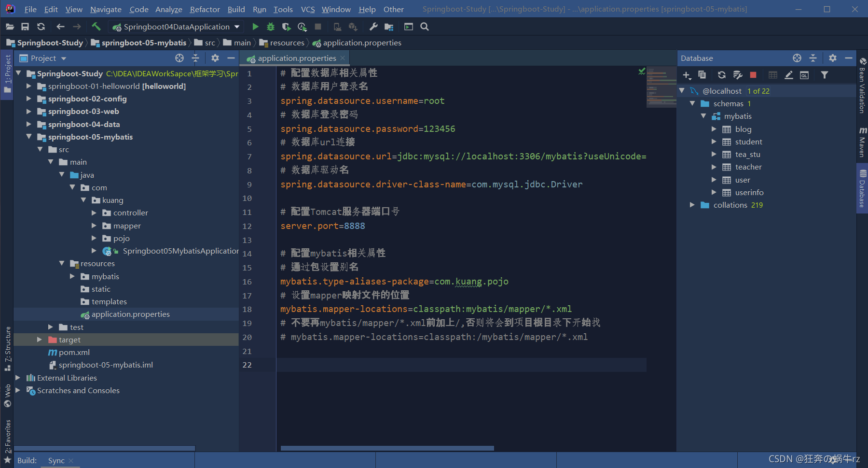Select application.properties in project tree

pos(125,314)
